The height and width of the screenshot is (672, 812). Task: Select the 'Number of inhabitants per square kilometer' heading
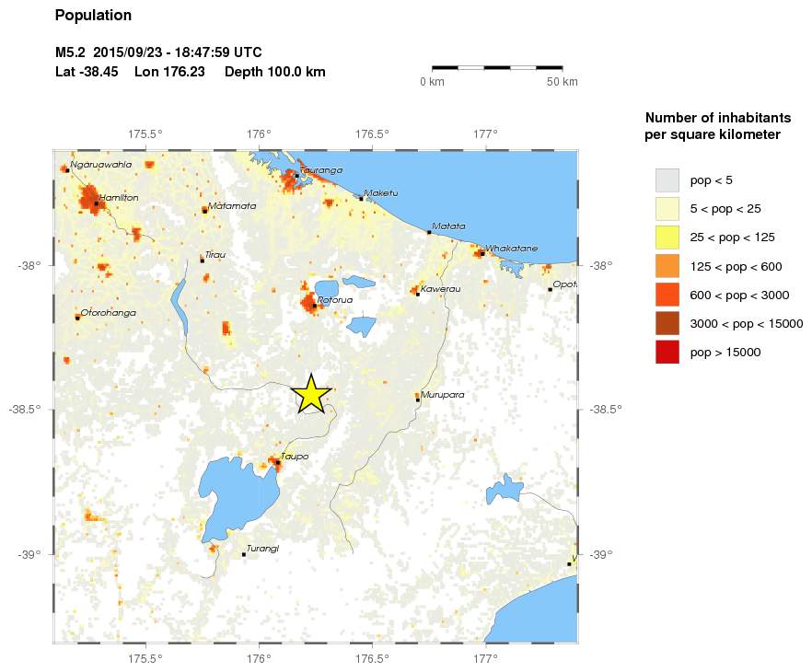pyautogui.click(x=718, y=126)
